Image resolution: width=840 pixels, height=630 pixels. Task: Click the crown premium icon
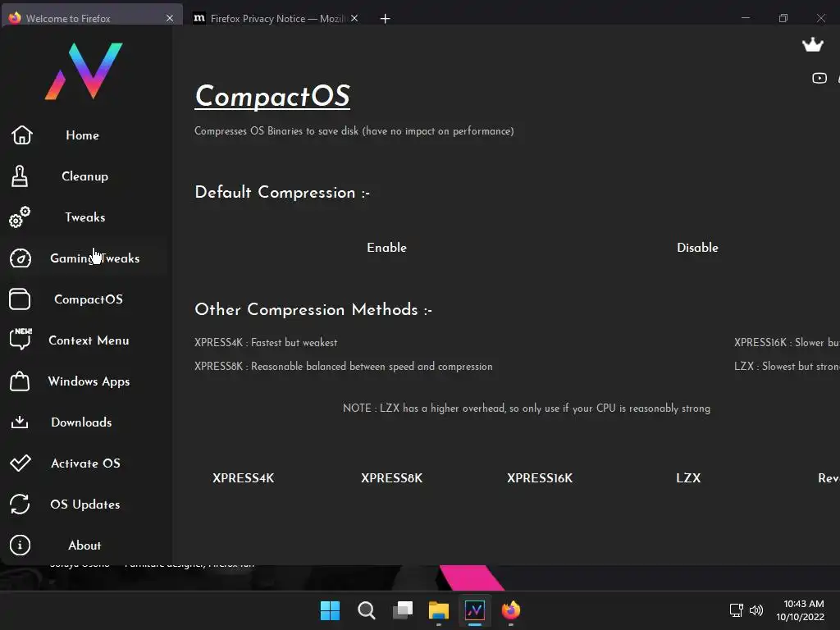click(x=812, y=44)
